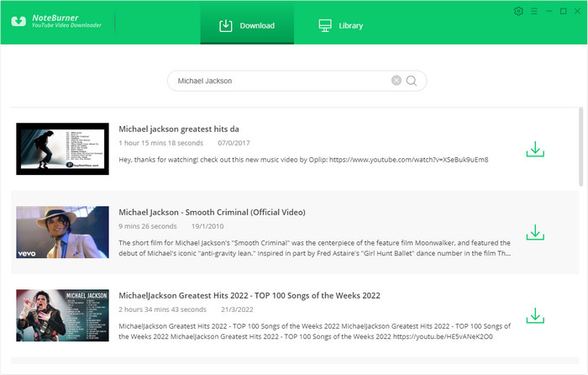Download the Smooth Criminal video
Image resolution: width=588 pixels, height=375 pixels.
pos(535,232)
